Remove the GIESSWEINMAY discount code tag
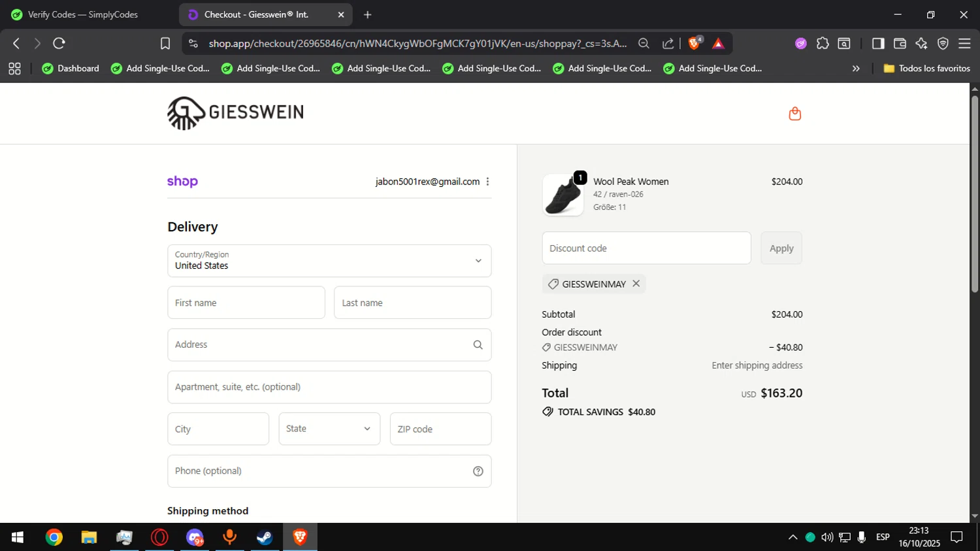The image size is (980, 551). click(x=636, y=284)
